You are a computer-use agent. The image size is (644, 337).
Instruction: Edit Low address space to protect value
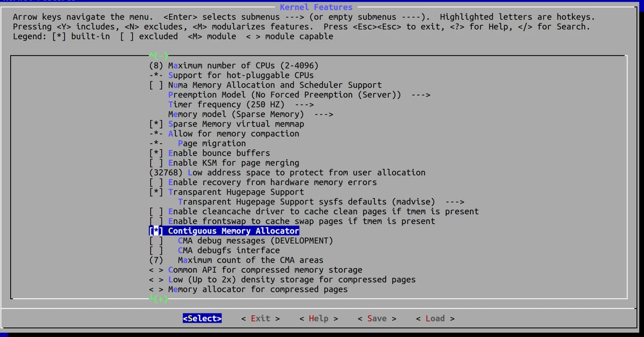(287, 173)
